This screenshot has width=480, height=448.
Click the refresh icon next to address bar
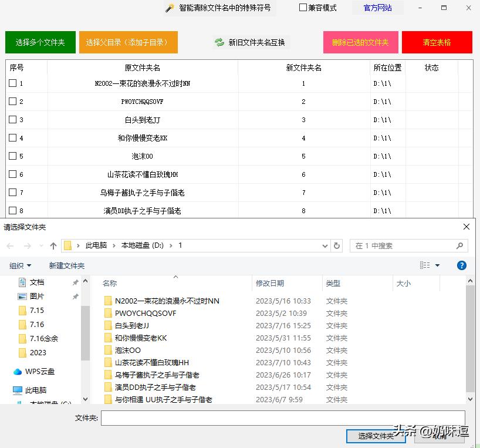point(336,246)
